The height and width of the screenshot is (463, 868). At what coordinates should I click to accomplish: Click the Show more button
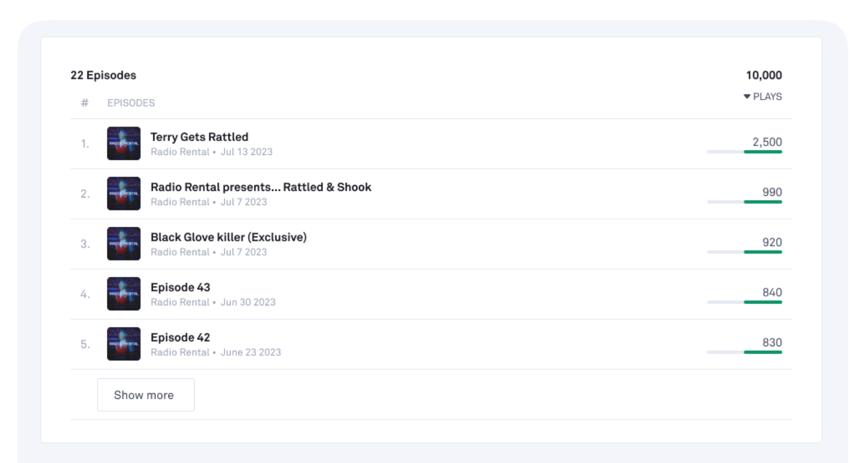pyautogui.click(x=145, y=395)
